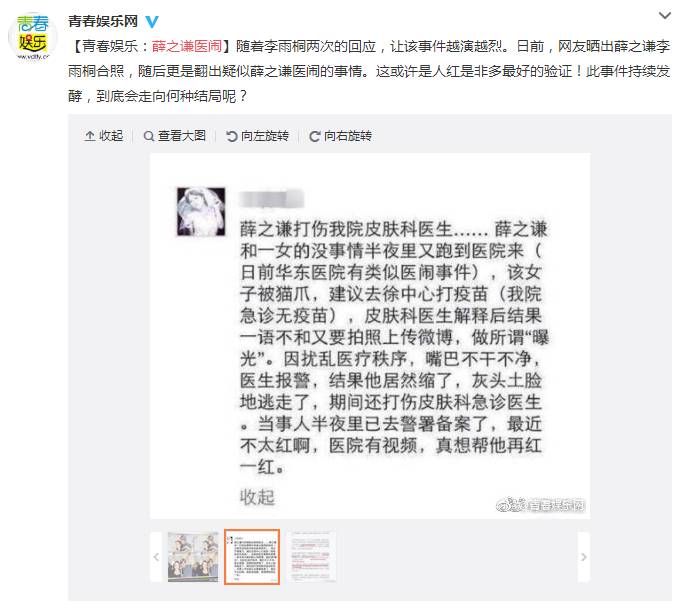This screenshot has width=682, height=608.
Task: Click the blue verified V badge
Action: [151, 21]
